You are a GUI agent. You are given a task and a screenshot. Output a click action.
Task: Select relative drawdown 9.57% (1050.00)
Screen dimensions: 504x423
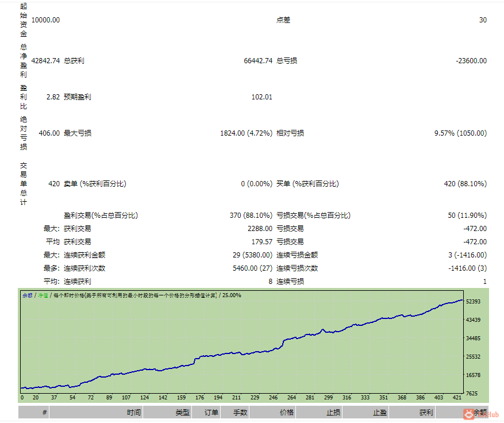460,133
